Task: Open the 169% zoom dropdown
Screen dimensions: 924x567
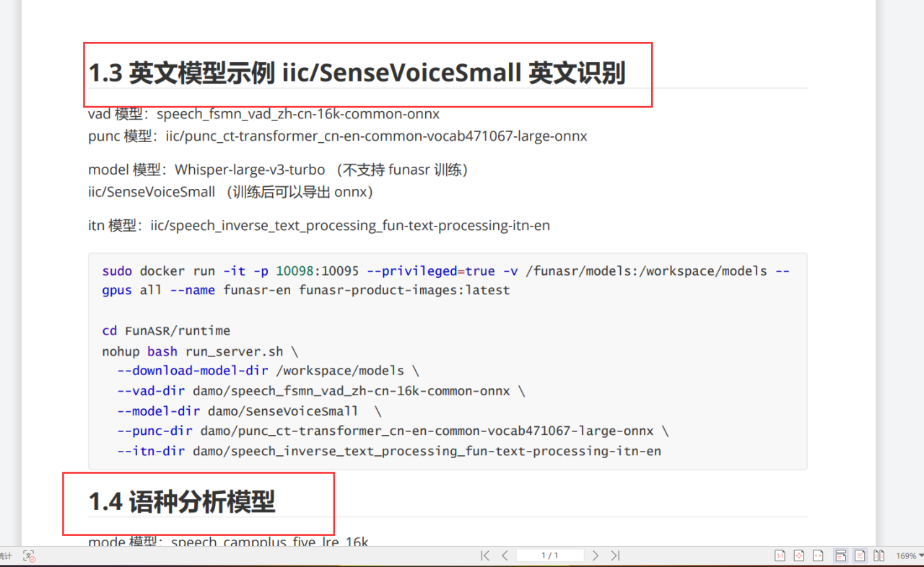Action: click(910, 556)
